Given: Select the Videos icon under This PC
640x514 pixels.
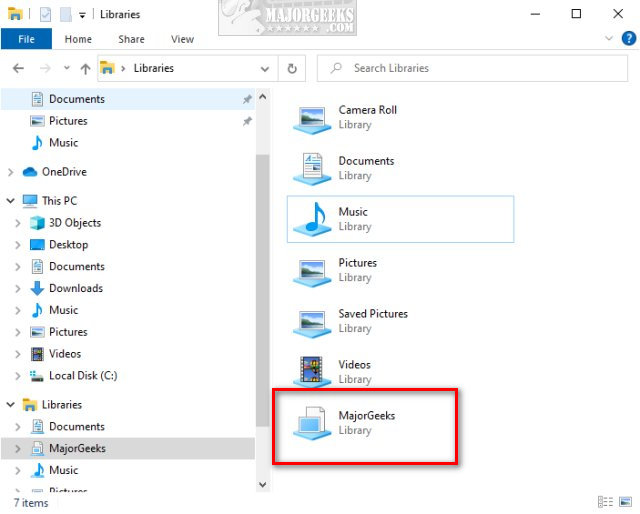Looking at the screenshot, I should 37,354.
